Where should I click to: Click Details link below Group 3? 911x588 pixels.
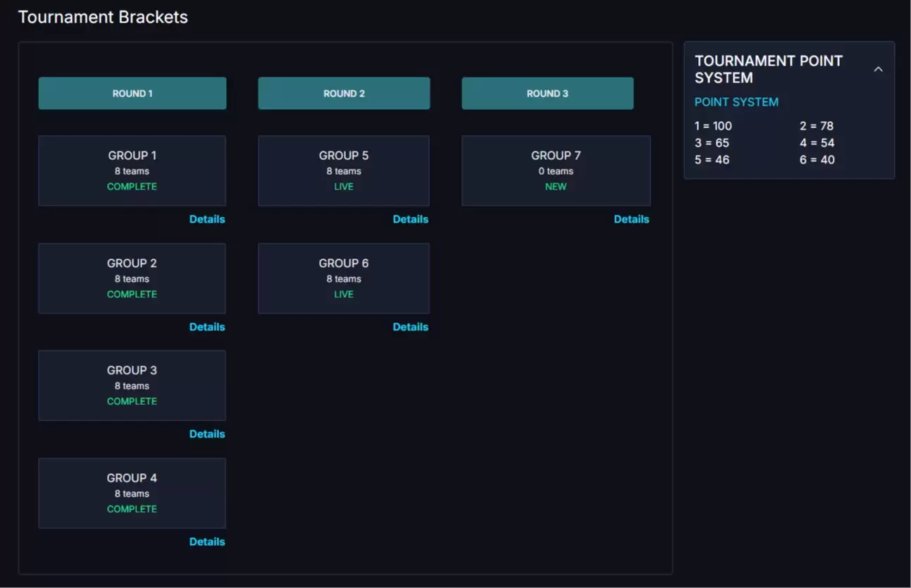point(207,434)
